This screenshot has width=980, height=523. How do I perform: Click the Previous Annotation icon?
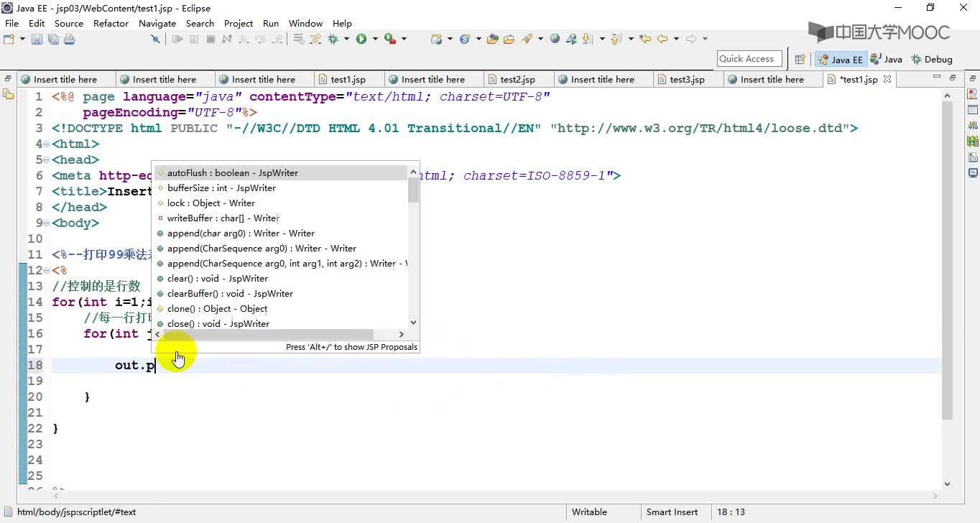pyautogui.click(x=616, y=39)
